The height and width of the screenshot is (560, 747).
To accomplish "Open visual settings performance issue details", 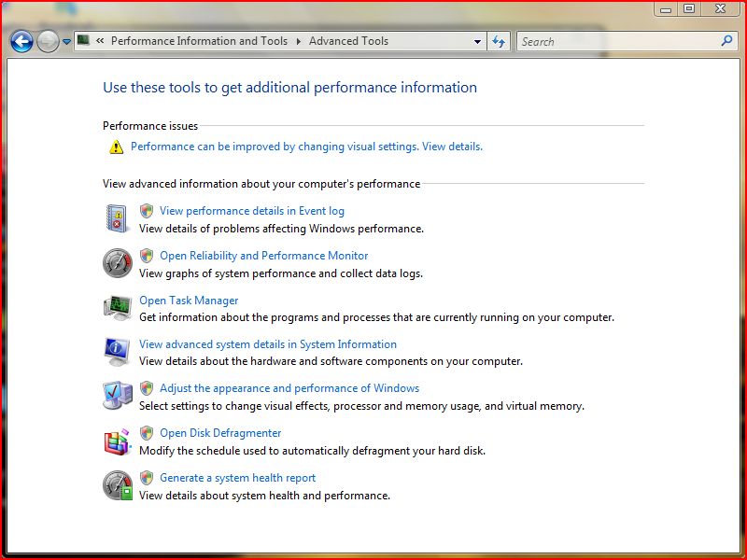I will (307, 147).
